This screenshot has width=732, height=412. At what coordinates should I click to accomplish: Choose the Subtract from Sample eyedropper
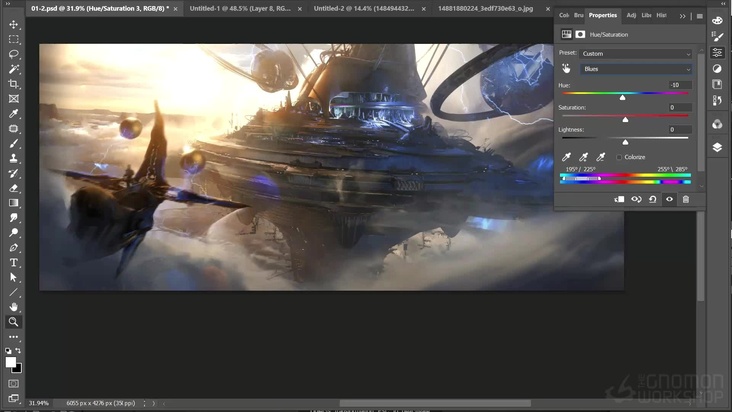pyautogui.click(x=601, y=157)
